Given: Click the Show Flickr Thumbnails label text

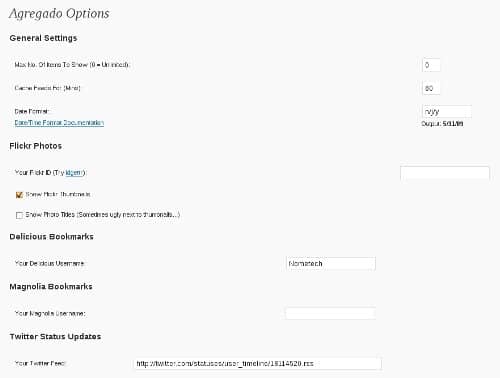Looking at the screenshot, I should (58, 194).
